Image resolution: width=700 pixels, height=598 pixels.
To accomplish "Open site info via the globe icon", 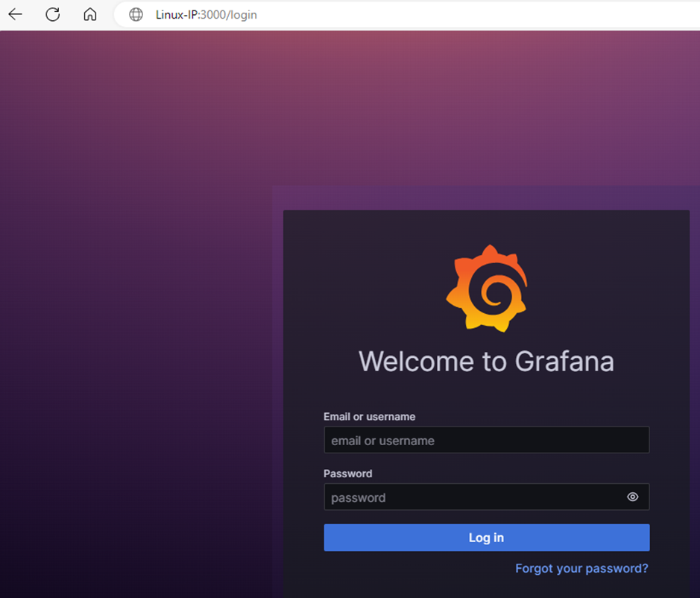I will coord(136,14).
